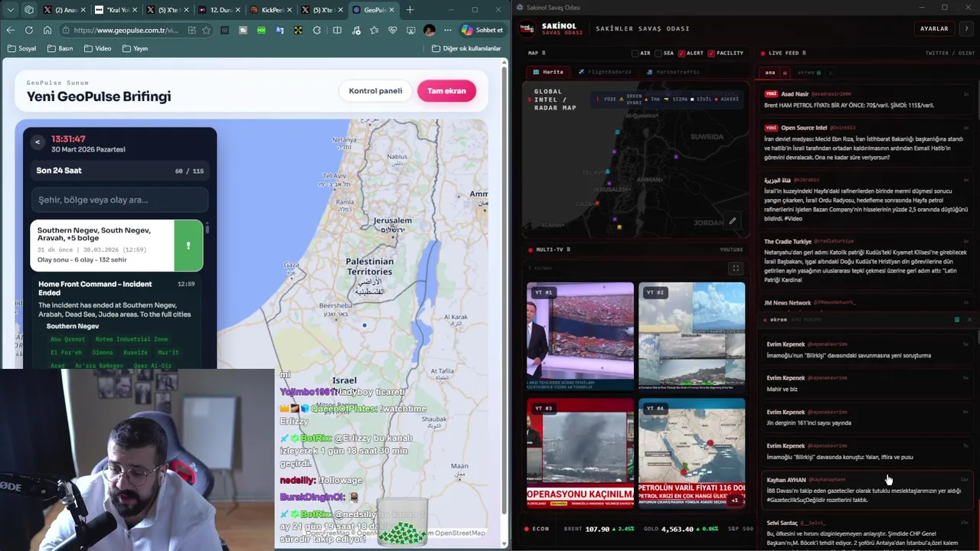The width and height of the screenshot is (980, 551).
Task: Open Diğer sık kullanılanlar folder
Action: pyautogui.click(x=466, y=48)
